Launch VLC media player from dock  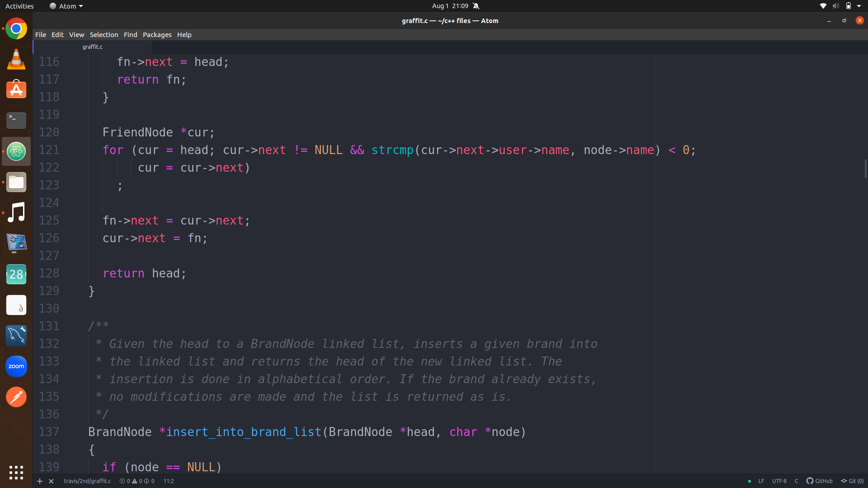[16, 59]
